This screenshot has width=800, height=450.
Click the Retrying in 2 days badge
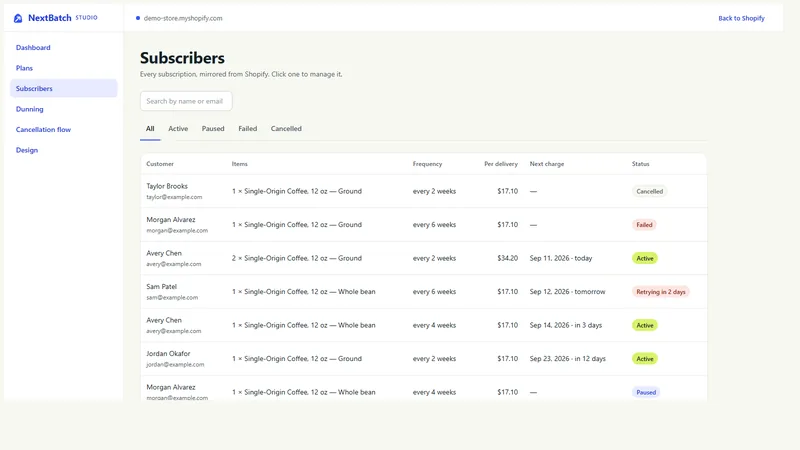(661, 292)
